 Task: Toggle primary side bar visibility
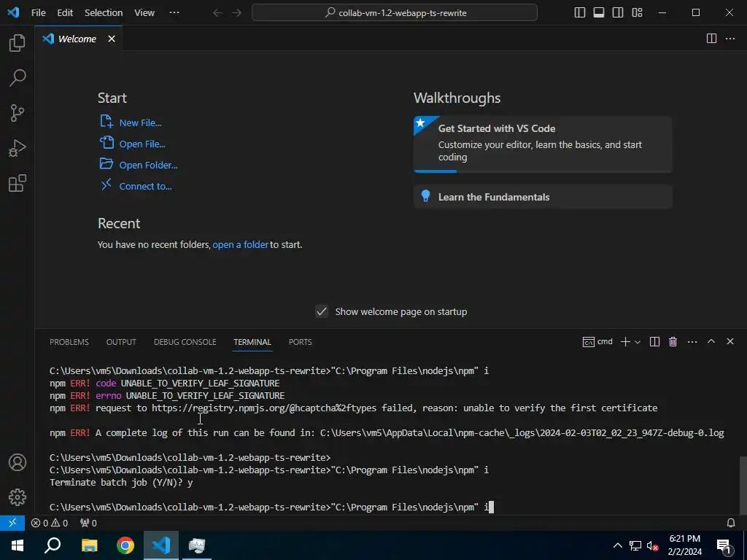580,13
